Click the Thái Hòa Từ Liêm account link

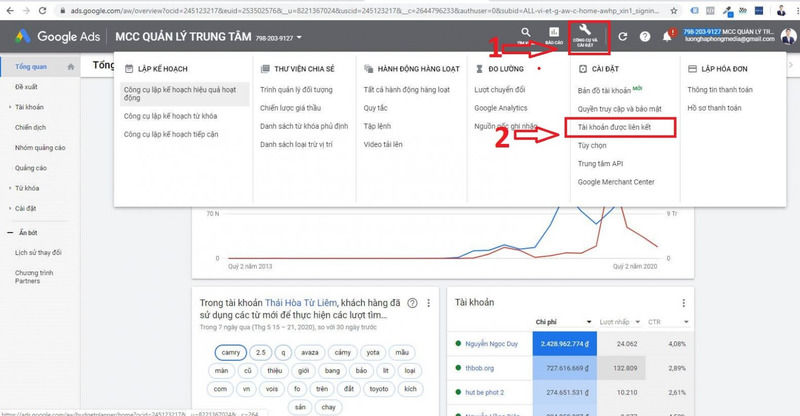[304, 302]
